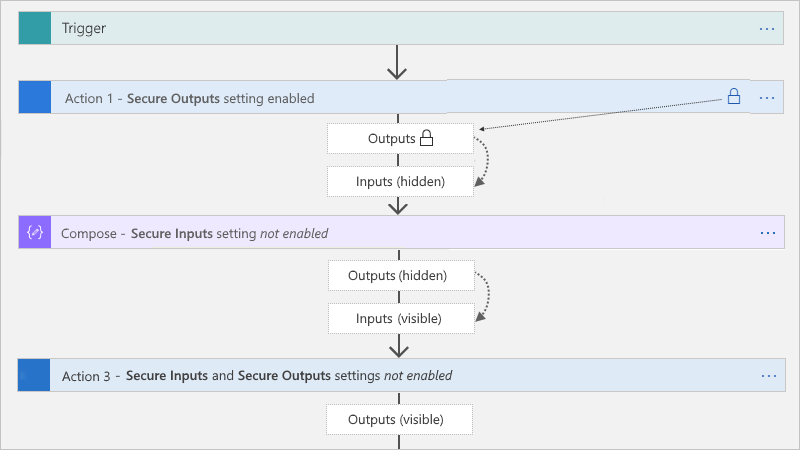Click the blue Action 1 step icon
800x450 pixels.
34,98
